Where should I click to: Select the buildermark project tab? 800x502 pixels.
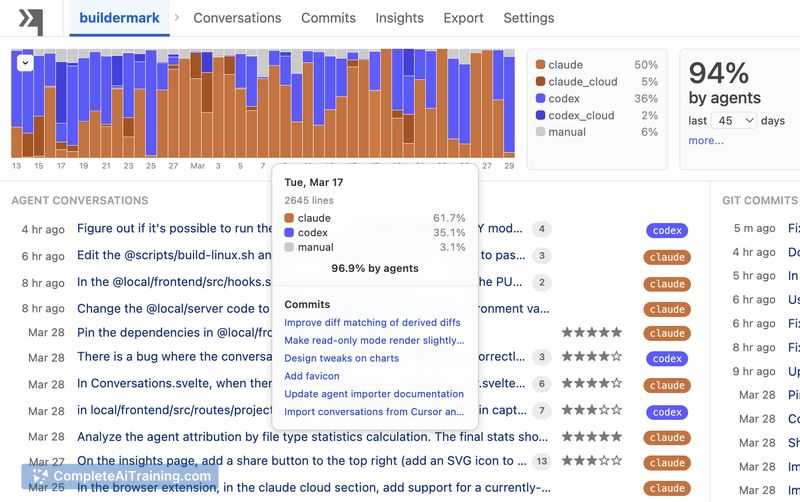[x=120, y=18]
